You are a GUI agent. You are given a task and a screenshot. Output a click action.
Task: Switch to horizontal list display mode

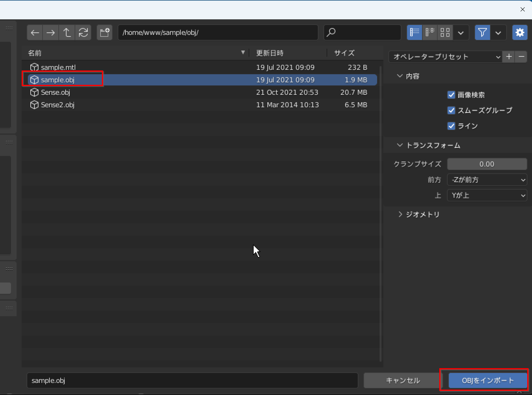coord(430,32)
